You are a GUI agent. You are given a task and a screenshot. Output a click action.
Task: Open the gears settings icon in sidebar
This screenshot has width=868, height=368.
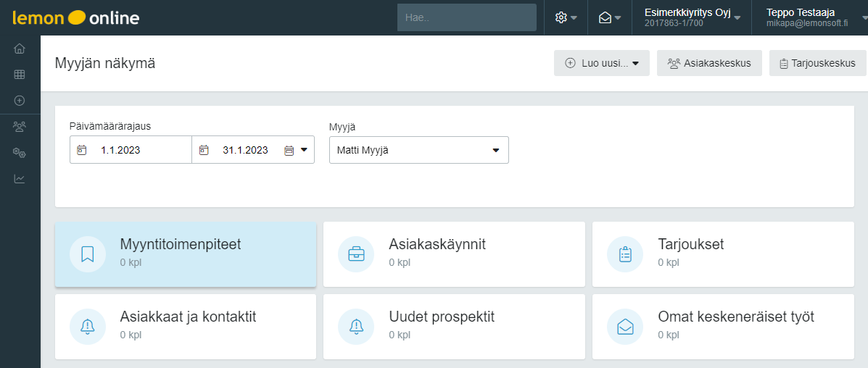pyautogui.click(x=20, y=153)
